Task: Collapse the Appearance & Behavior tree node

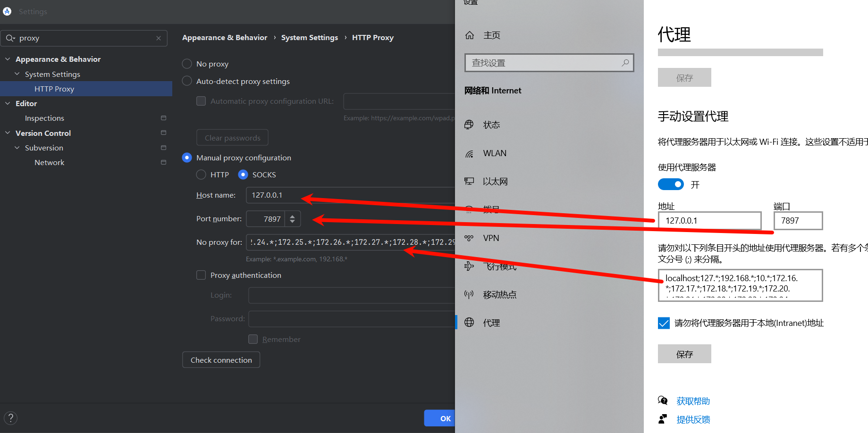Action: click(8, 59)
